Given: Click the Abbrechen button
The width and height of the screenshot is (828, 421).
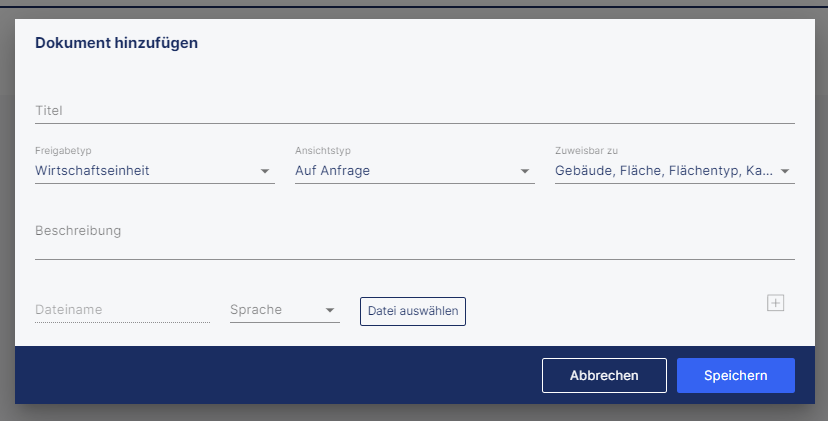Looking at the screenshot, I should pyautogui.click(x=604, y=375).
